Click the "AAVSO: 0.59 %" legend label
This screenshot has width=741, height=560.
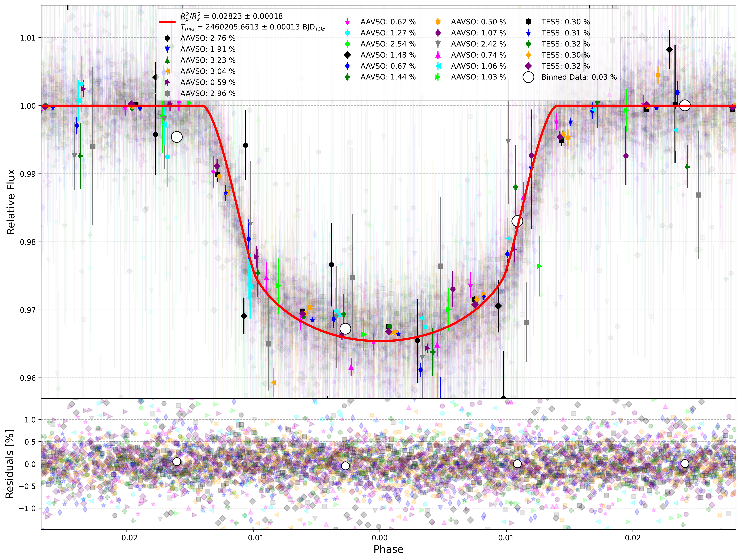click(208, 82)
